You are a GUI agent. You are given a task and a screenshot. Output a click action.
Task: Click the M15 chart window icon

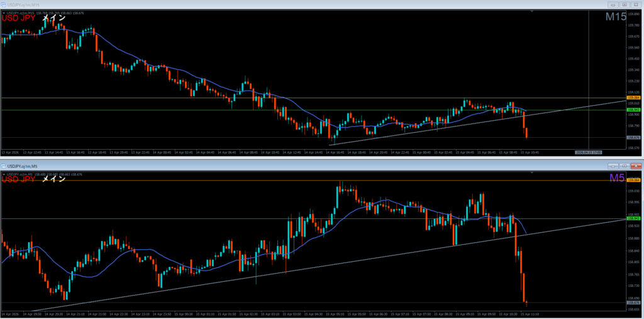(4, 4)
